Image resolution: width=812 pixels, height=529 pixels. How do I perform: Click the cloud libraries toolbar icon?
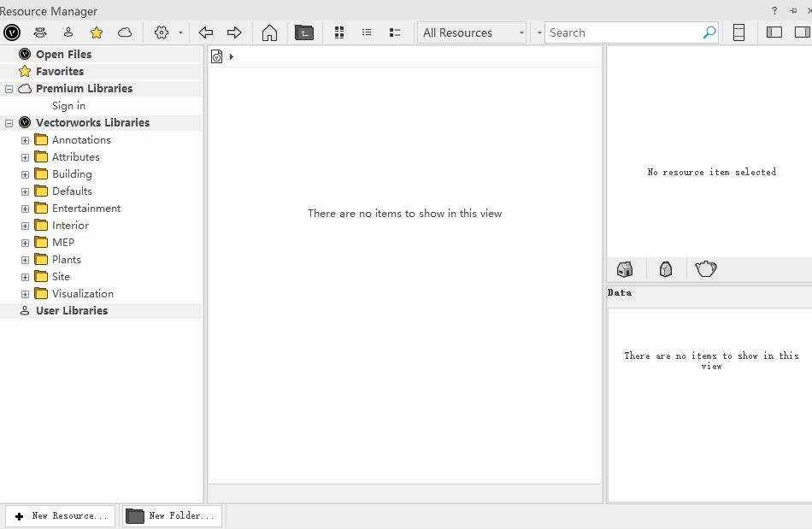pos(125,32)
